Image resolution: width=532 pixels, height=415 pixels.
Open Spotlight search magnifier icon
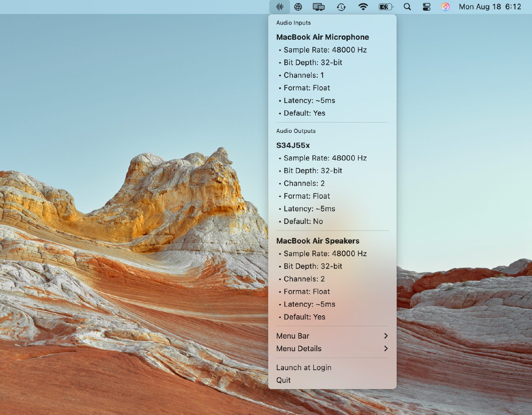pos(407,7)
